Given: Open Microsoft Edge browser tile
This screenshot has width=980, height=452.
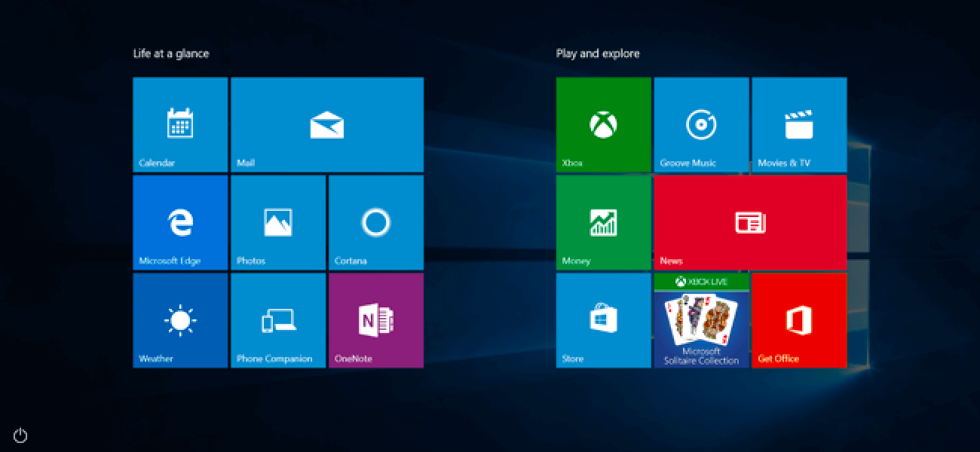Looking at the screenshot, I should [180, 222].
